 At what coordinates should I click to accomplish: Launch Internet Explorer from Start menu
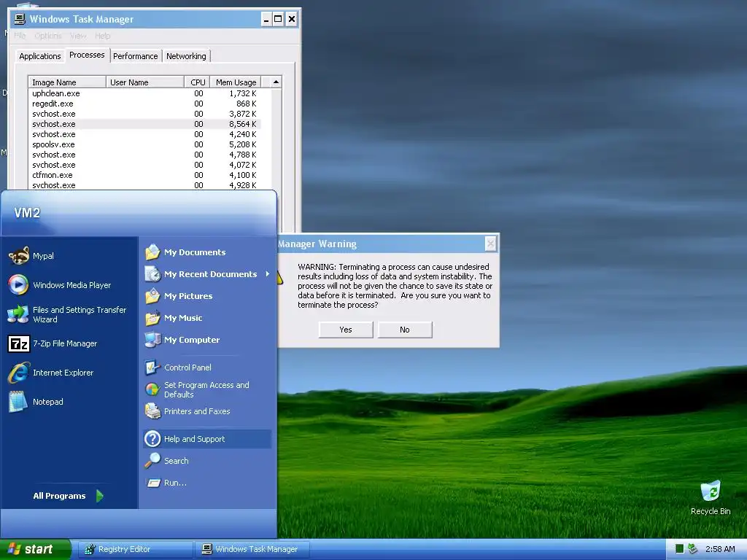[x=50, y=373]
